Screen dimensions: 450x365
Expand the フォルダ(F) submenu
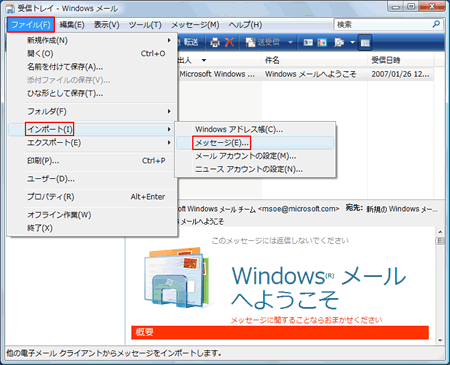pyautogui.click(x=92, y=111)
